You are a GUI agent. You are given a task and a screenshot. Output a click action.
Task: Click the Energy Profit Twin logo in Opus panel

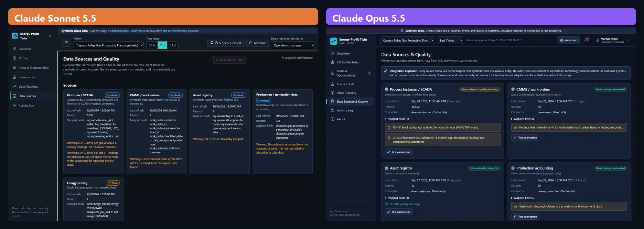(x=333, y=41)
